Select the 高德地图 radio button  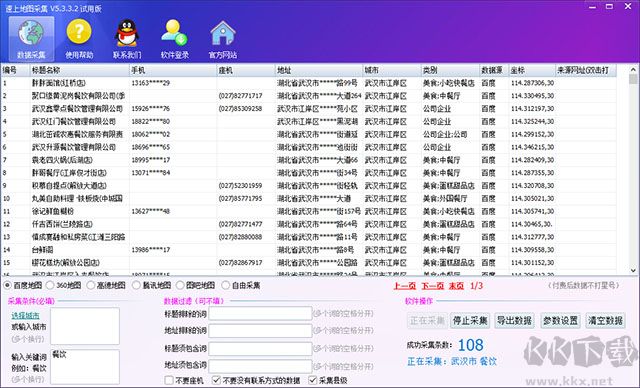[x=91, y=285]
